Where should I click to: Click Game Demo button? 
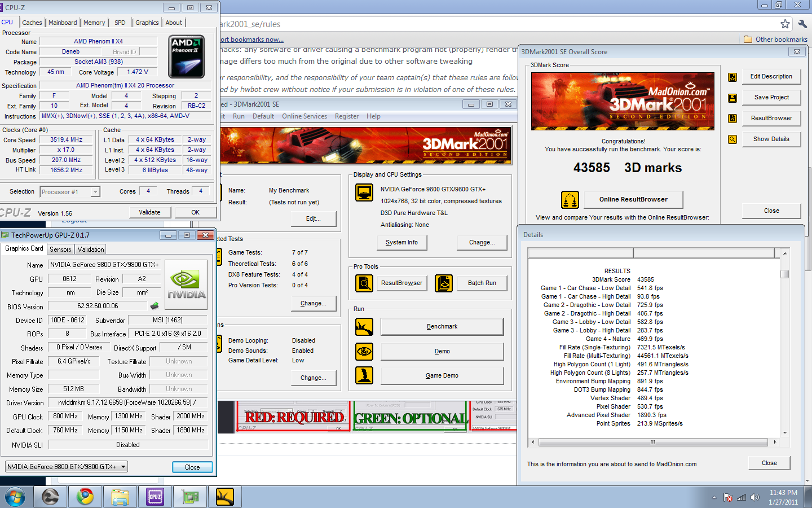pos(442,375)
